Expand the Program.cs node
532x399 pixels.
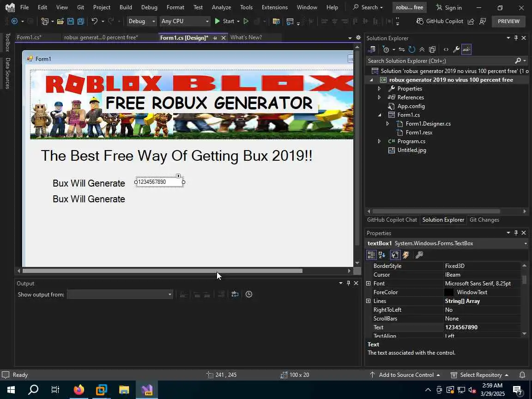379,141
